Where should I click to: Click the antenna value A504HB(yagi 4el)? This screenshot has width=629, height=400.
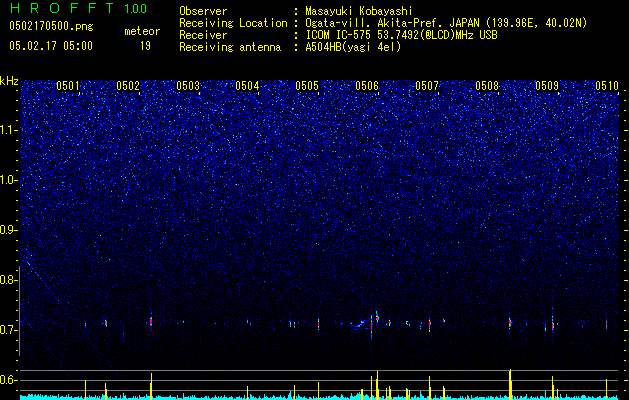353,47
